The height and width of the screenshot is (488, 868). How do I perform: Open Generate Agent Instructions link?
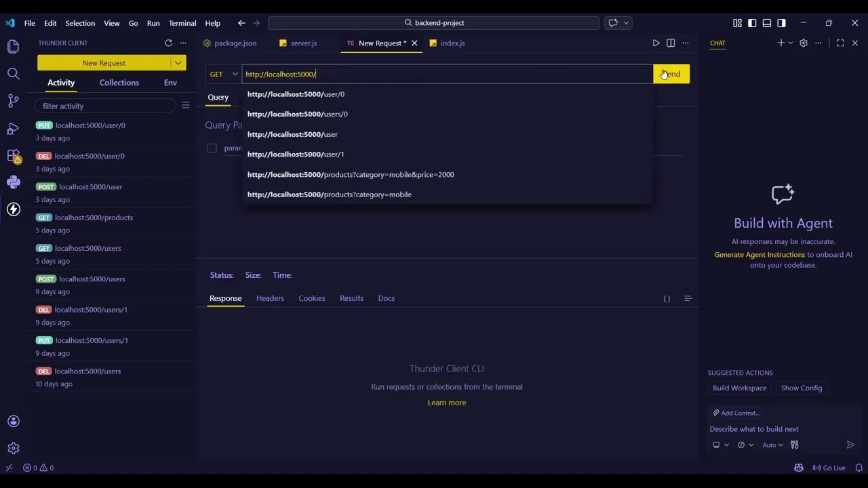click(x=759, y=255)
